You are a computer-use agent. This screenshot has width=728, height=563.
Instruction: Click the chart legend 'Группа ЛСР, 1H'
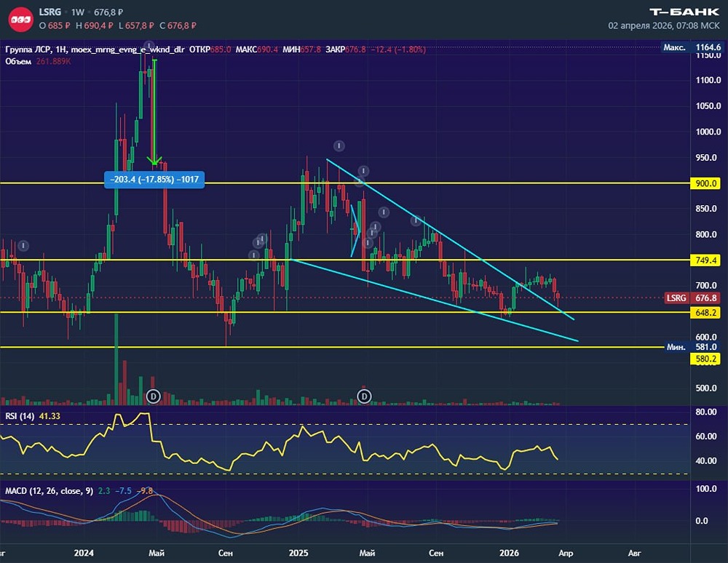(36, 49)
